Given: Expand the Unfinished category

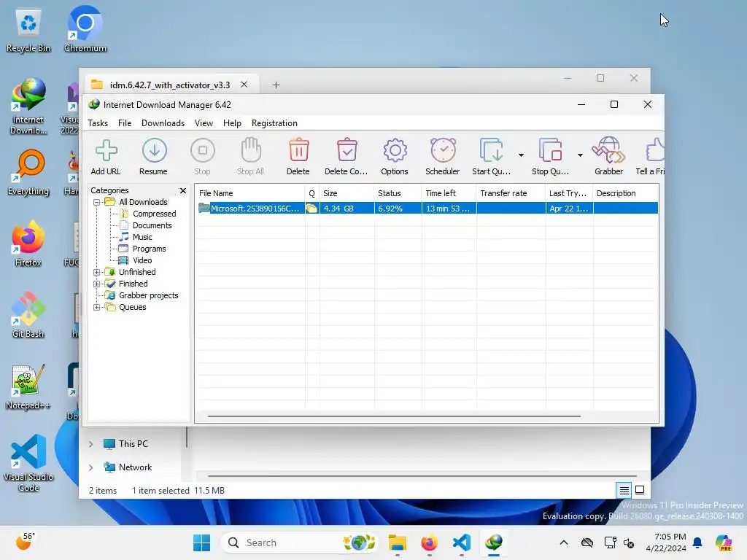Looking at the screenshot, I should pos(97,273).
